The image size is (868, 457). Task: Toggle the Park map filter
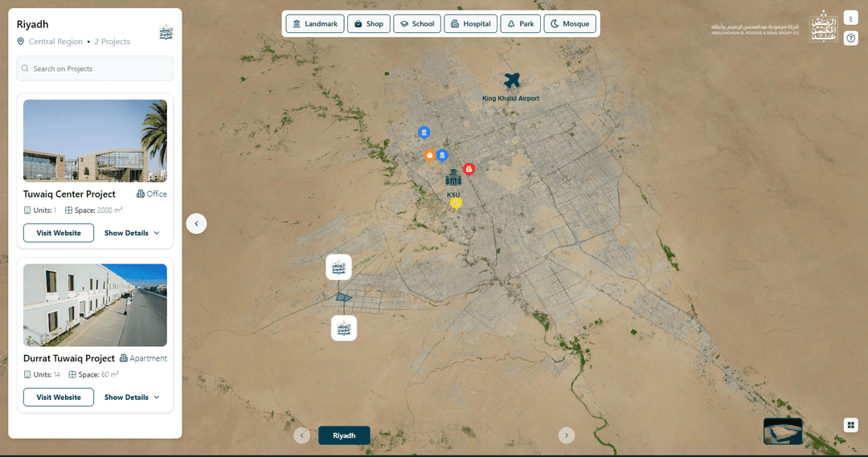[520, 24]
